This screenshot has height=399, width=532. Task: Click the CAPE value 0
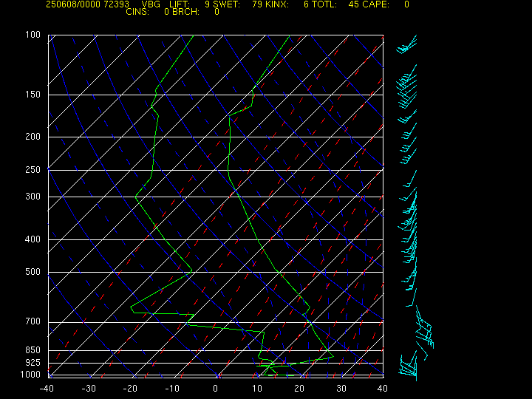tap(406, 4)
